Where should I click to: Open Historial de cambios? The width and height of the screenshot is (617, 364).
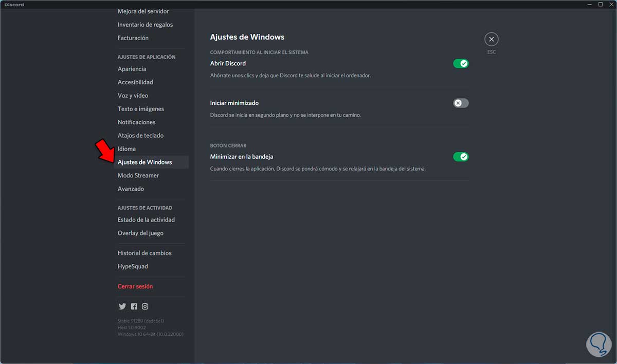144,253
